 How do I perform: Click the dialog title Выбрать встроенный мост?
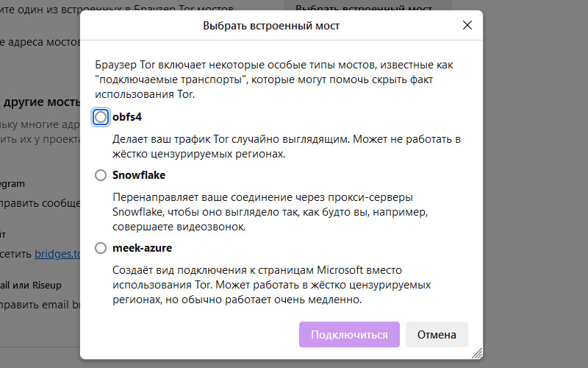tap(271, 26)
